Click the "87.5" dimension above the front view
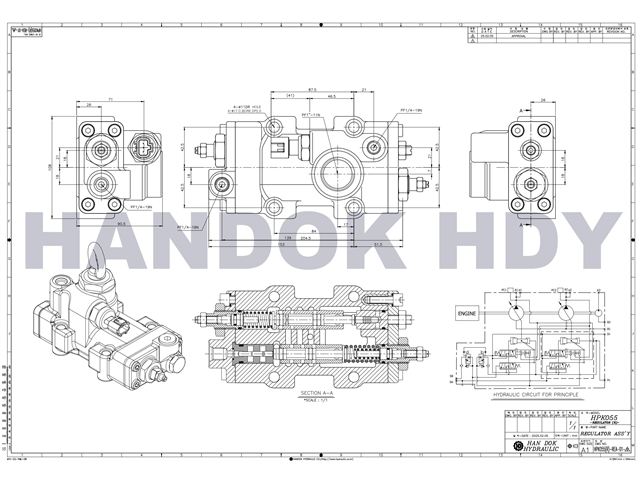Viewport: 640px width, 480px height. (312, 89)
